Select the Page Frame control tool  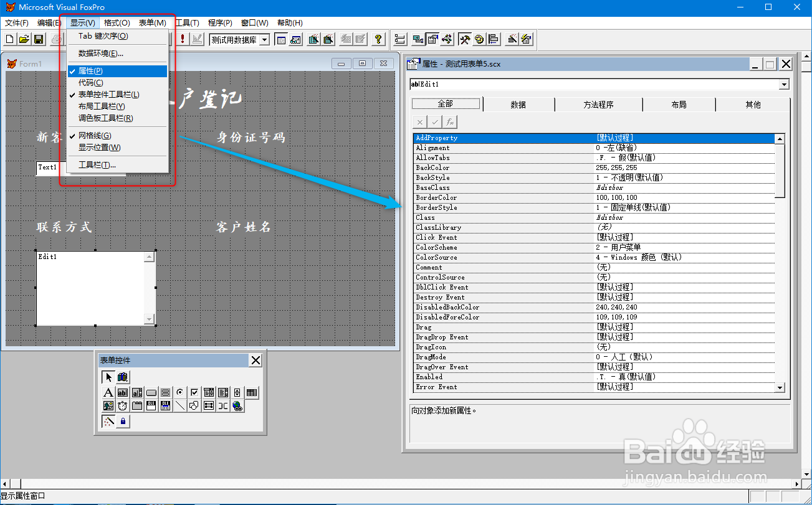click(x=137, y=406)
